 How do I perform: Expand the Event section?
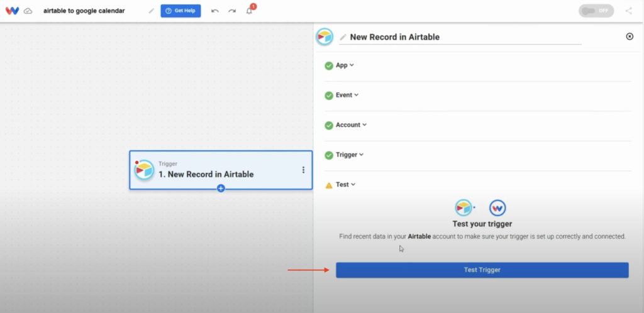(x=347, y=95)
